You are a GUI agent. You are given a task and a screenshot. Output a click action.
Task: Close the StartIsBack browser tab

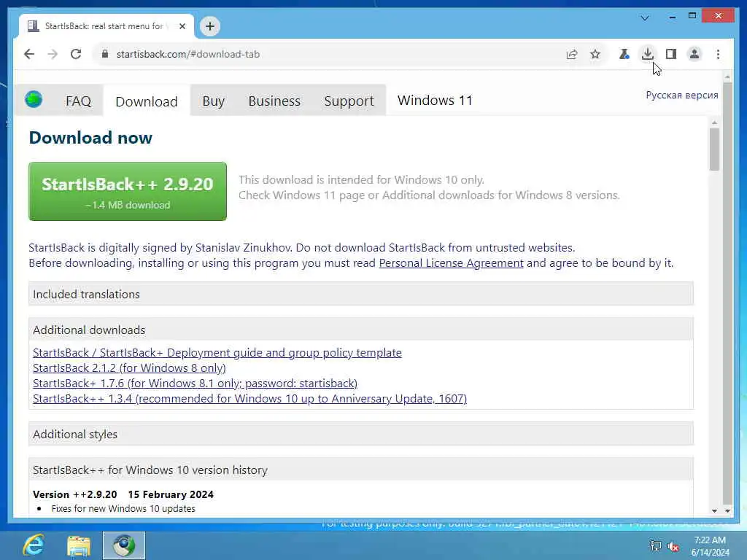coord(182,26)
